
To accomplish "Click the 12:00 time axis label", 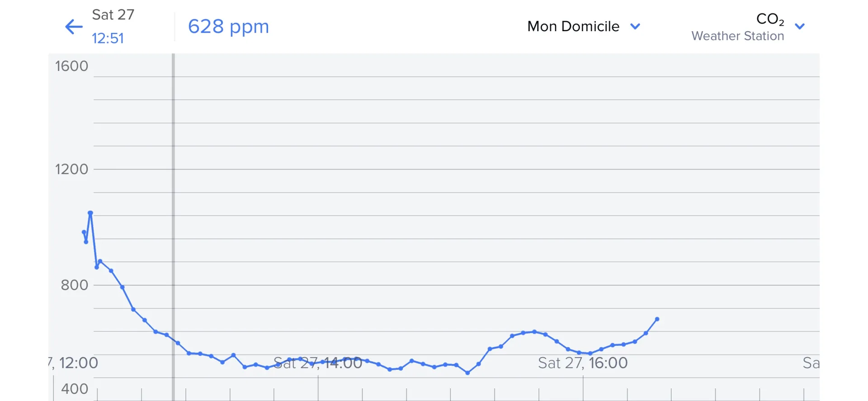I will tap(76, 363).
